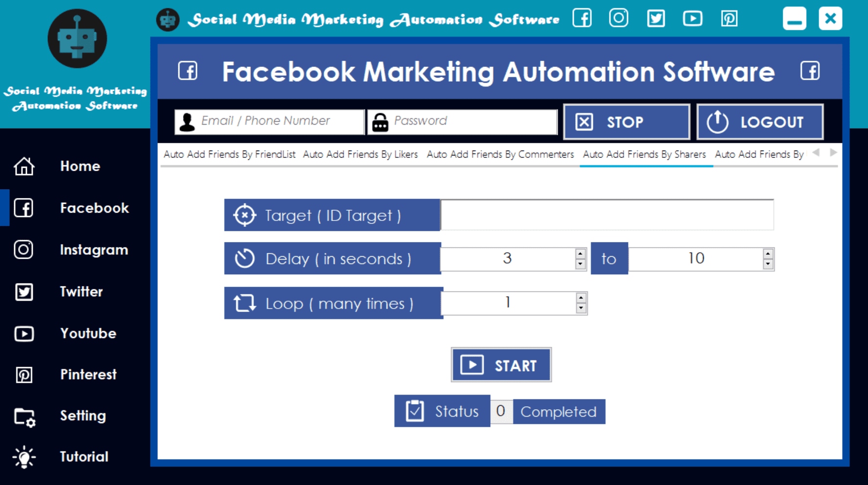Viewport: 868px width, 485px height.
Task: Click the robot logo in the sidebar
Action: pyautogui.click(x=77, y=39)
